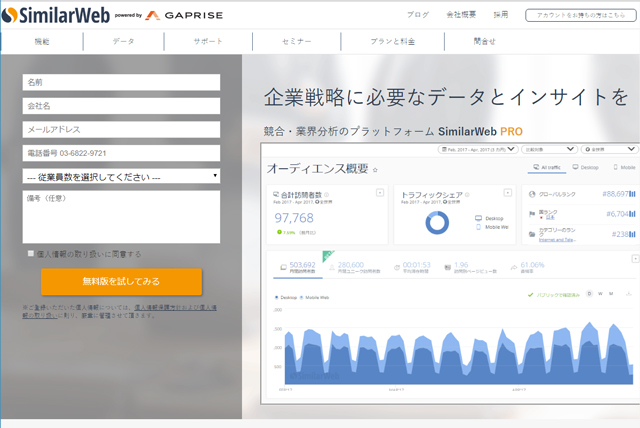The width and height of the screenshot is (640, 428).
Task: Open the 合計訪問者数 card options dropdown
Action: tap(380, 193)
